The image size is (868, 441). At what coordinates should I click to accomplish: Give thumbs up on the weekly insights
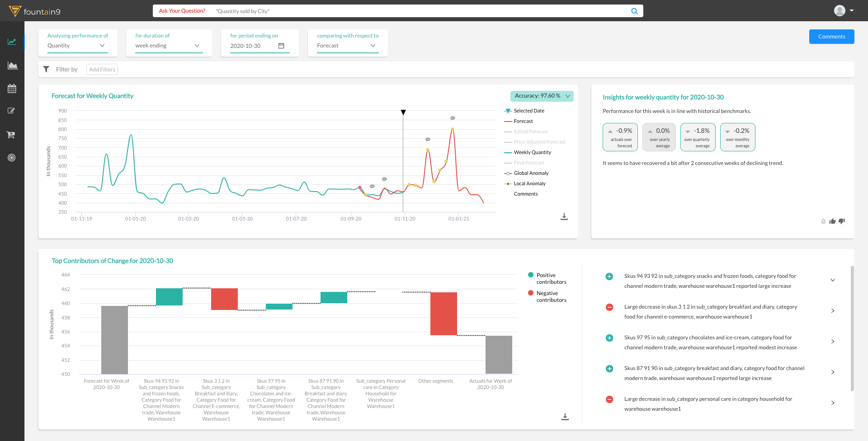tap(833, 221)
